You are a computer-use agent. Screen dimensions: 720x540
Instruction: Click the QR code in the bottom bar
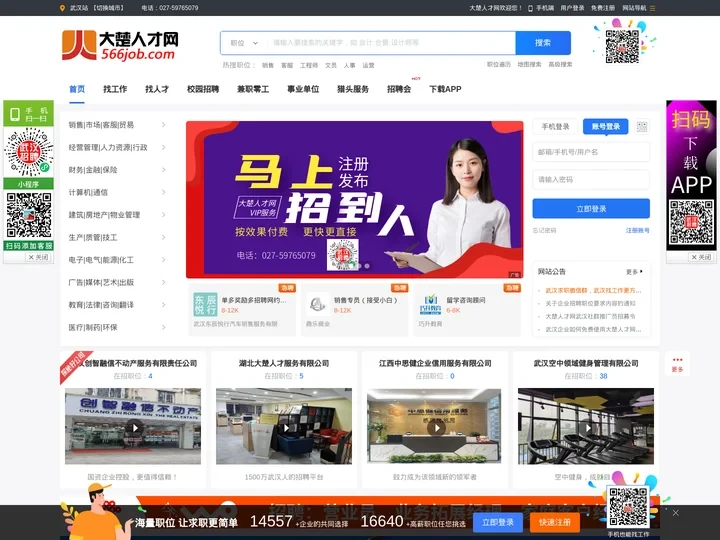click(x=628, y=507)
